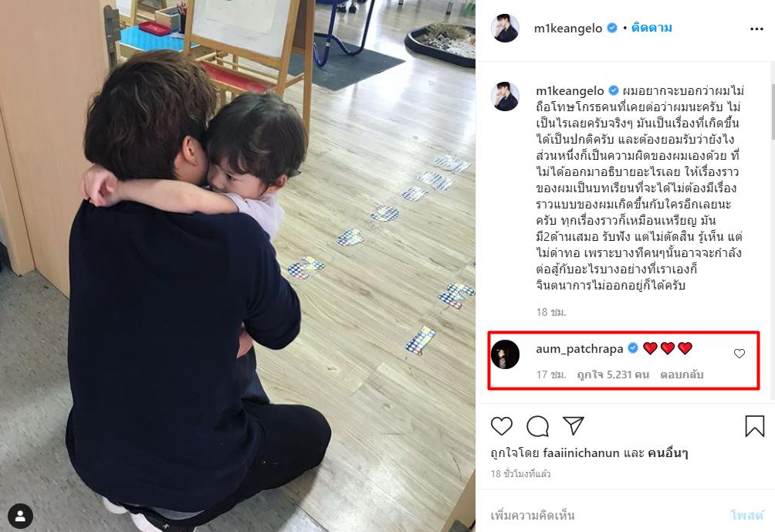The height and width of the screenshot is (532, 775).
Task: Open the m1keangelo username in the caption
Action: click(x=570, y=91)
